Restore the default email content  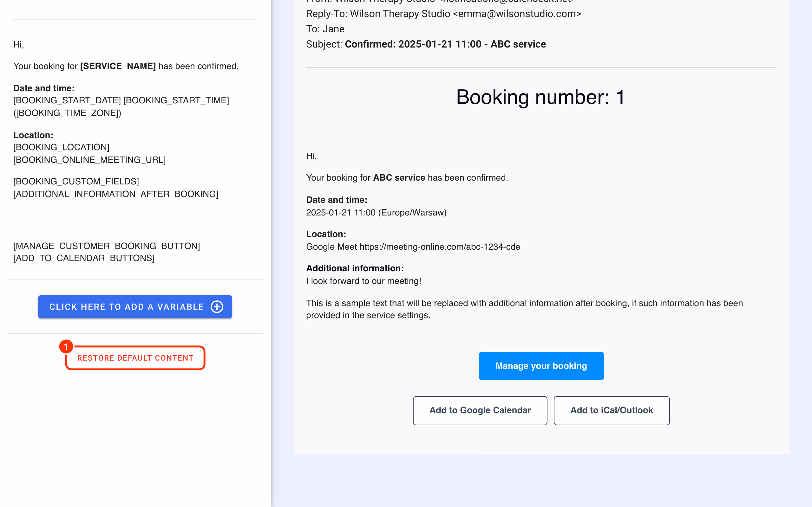pyautogui.click(x=135, y=358)
